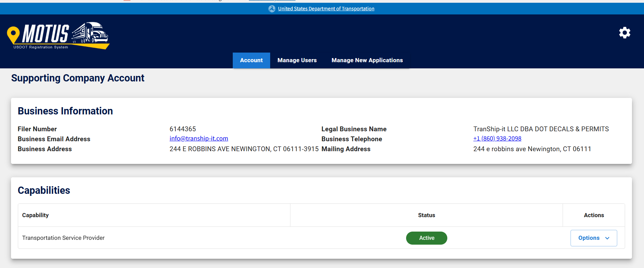Click the Legal Business Name label

tap(354, 129)
